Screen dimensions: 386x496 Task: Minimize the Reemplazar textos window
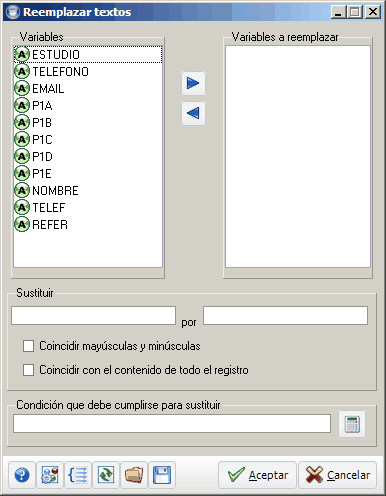pyautogui.click(x=339, y=12)
